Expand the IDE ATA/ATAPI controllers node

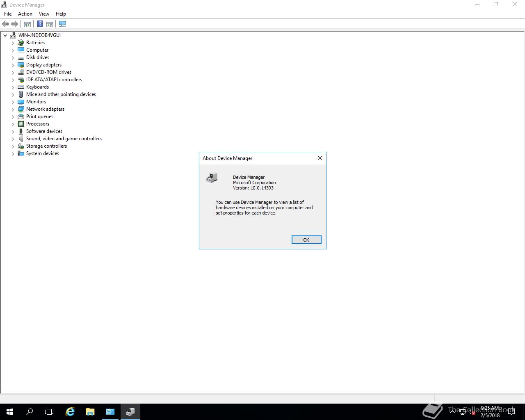click(13, 80)
